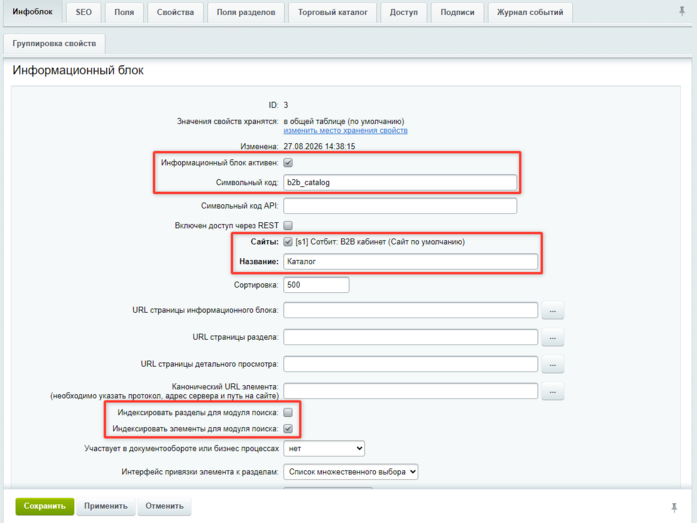Open the Свойства tab
This screenshot has width=697, height=523.
tap(175, 12)
